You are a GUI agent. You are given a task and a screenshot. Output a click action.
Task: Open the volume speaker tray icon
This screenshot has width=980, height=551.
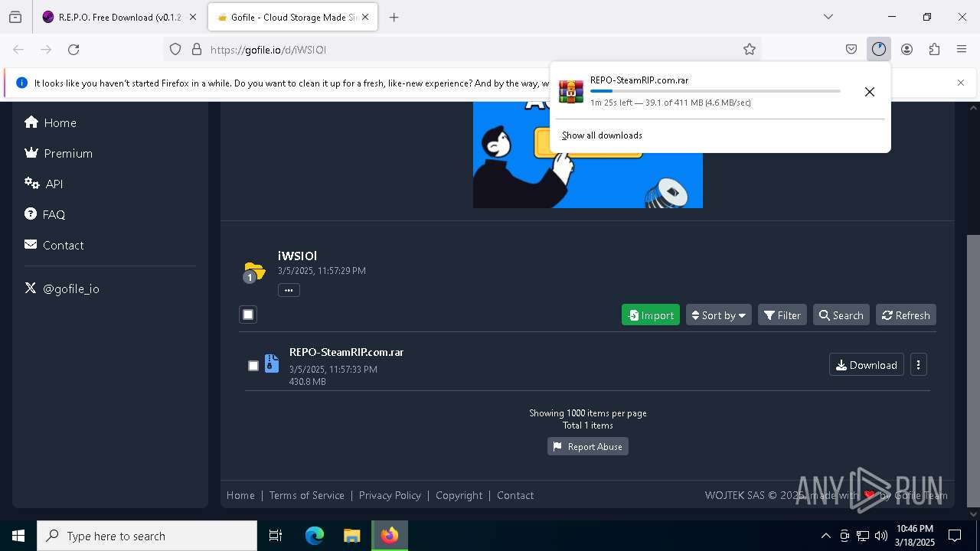tap(881, 536)
